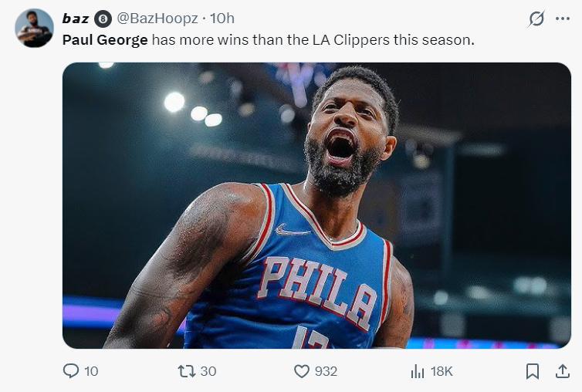Screen dimensions: 582x392
Task: Click the reply count 10
Action: [x=91, y=371]
